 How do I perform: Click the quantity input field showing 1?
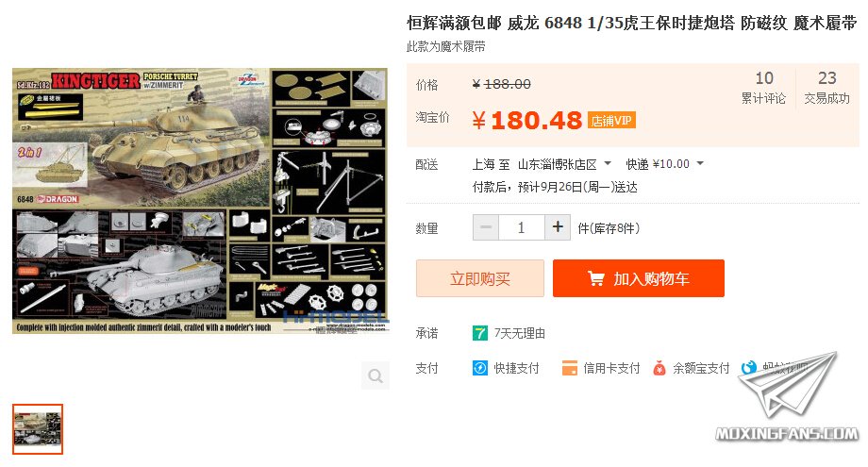522,227
